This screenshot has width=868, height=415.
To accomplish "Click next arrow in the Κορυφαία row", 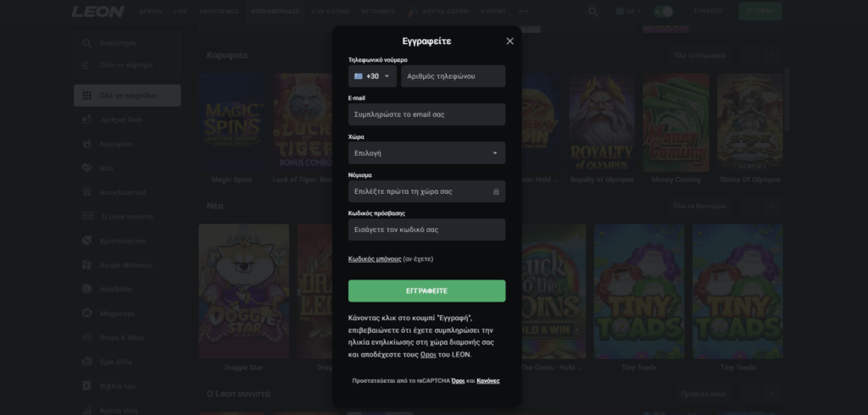I will [773, 55].
